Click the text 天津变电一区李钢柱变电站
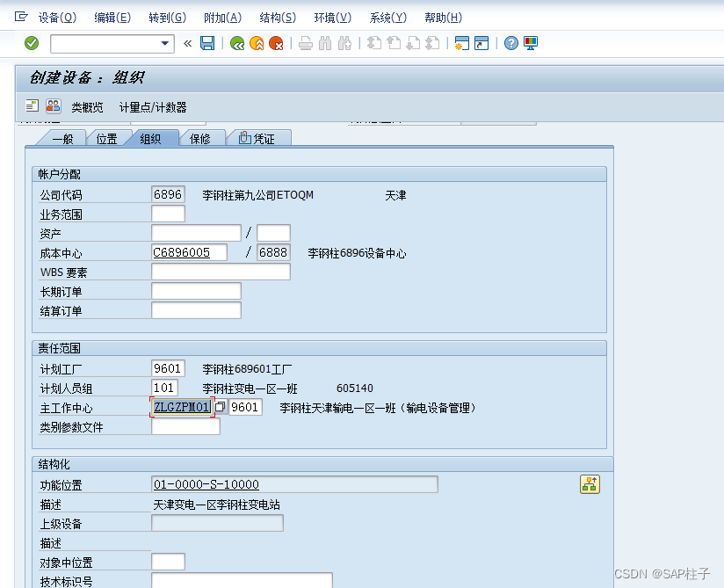724x588 pixels. [x=216, y=505]
